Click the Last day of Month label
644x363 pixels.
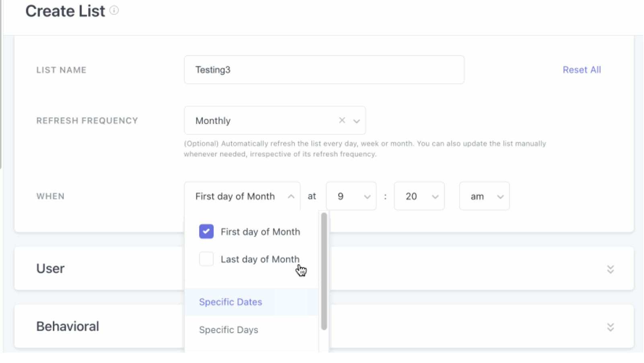coord(260,259)
